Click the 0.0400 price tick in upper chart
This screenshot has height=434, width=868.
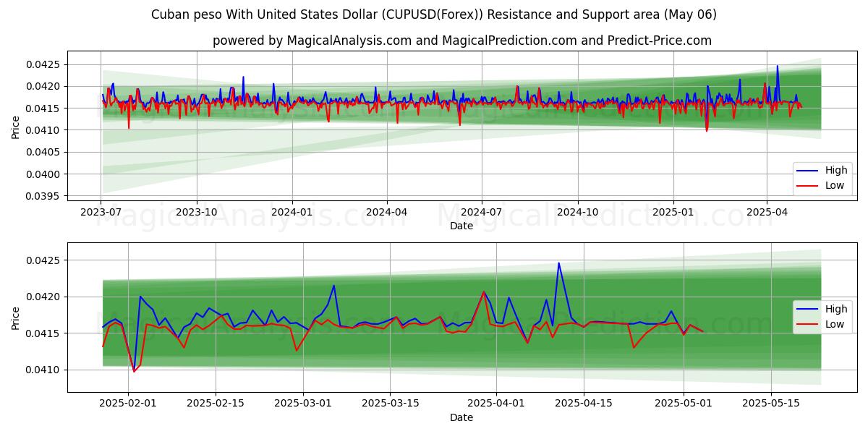pos(43,174)
